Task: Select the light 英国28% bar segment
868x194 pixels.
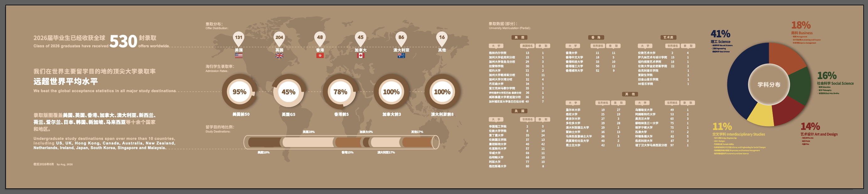Action: click(308, 142)
